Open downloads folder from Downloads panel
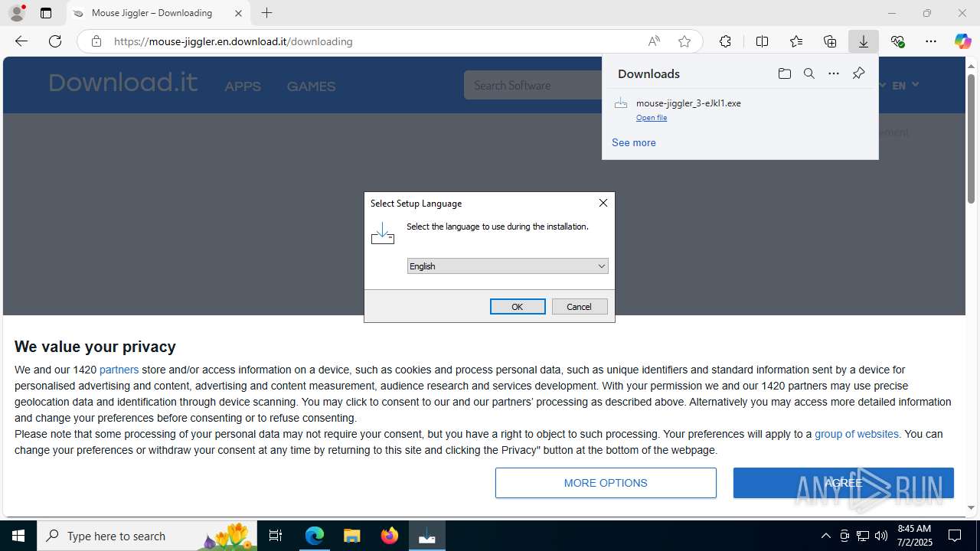The width and height of the screenshot is (980, 551). (x=784, y=73)
